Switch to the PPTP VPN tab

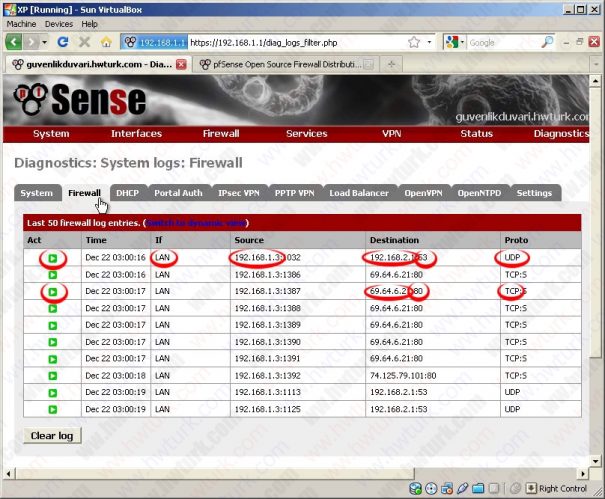294,193
